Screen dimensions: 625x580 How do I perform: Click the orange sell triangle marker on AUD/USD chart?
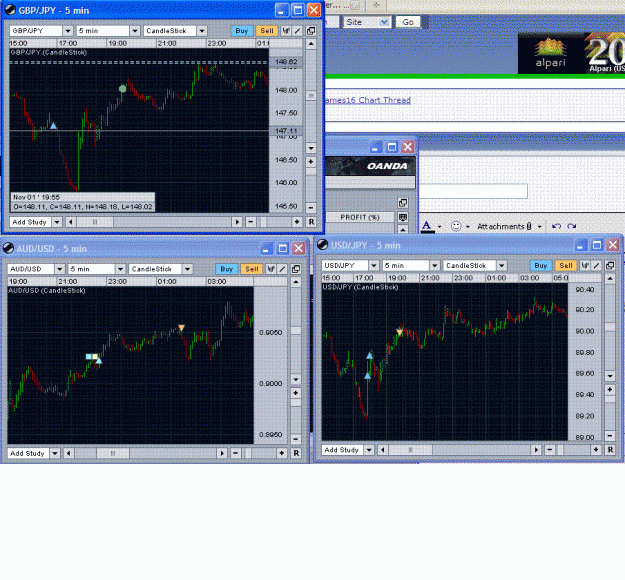coord(181,328)
